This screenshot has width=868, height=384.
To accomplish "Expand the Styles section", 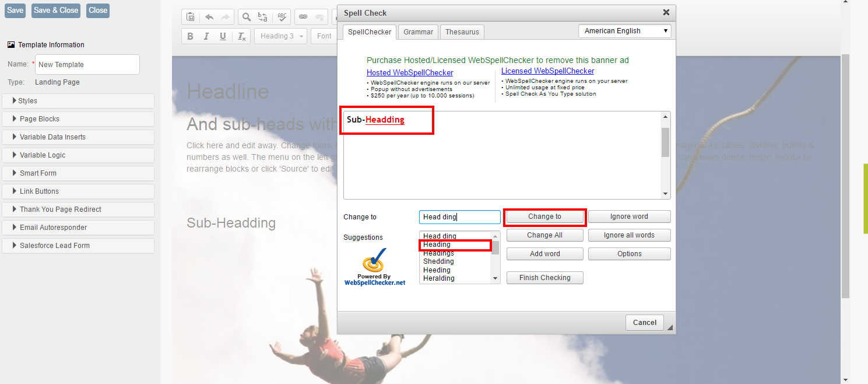I will [x=78, y=101].
